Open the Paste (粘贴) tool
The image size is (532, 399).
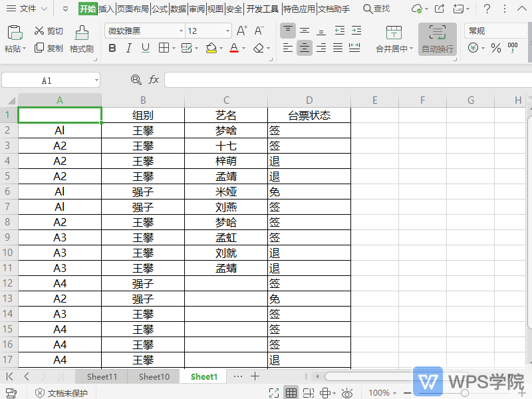coord(14,40)
